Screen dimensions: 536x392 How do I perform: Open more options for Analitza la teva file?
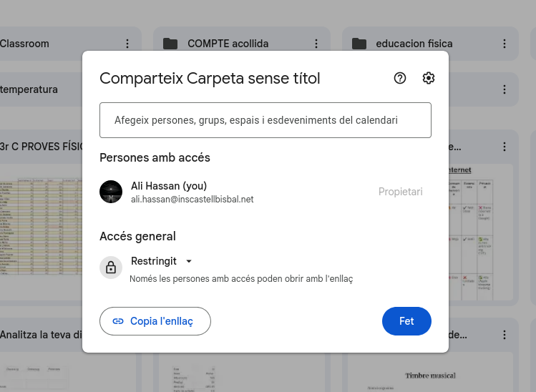point(127,335)
